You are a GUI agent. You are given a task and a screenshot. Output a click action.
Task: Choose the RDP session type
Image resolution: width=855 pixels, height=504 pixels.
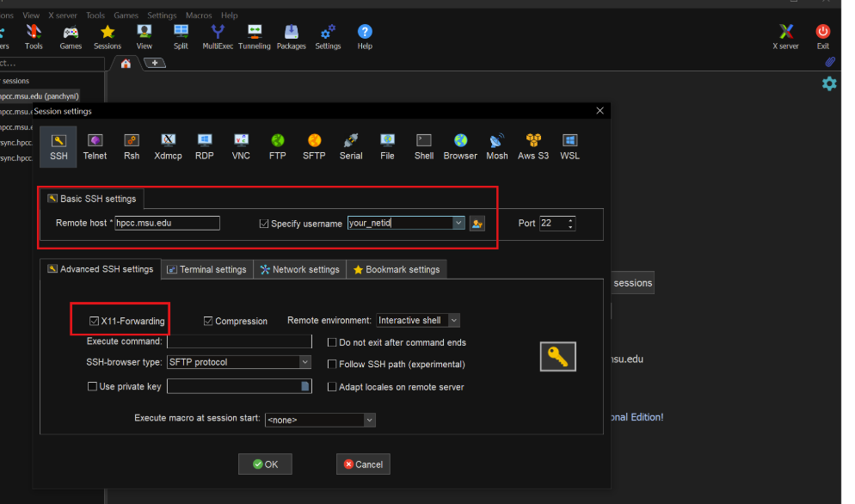(205, 147)
